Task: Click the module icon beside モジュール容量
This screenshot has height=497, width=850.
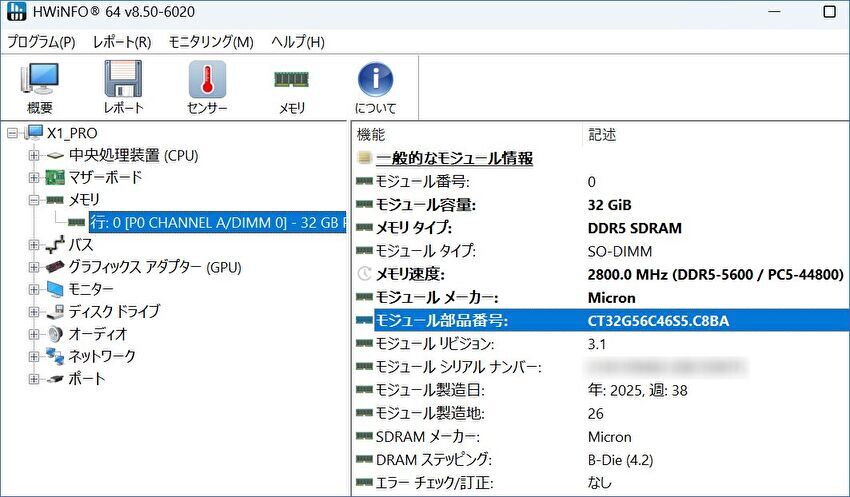Action: pyautogui.click(x=364, y=204)
